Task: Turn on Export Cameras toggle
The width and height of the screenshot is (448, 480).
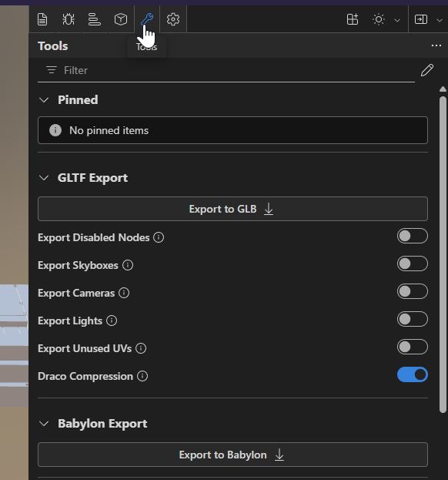Action: tap(413, 291)
